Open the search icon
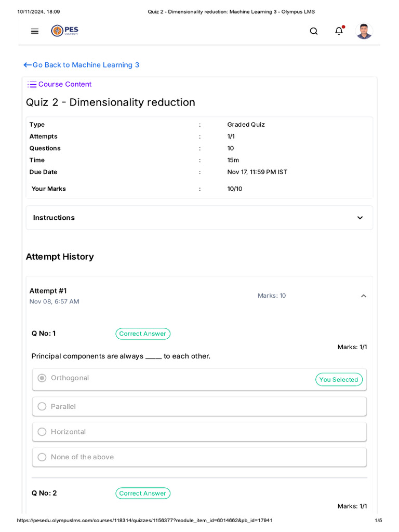The width and height of the screenshot is (399, 532). pos(314,31)
